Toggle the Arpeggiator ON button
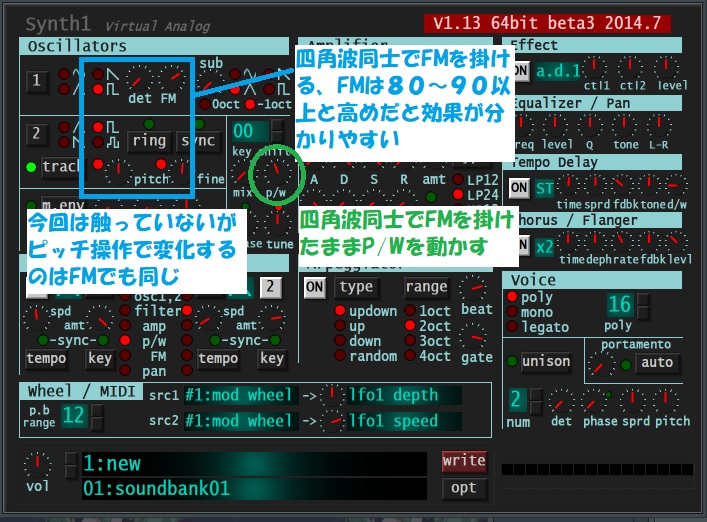The width and height of the screenshot is (707, 522). [314, 287]
